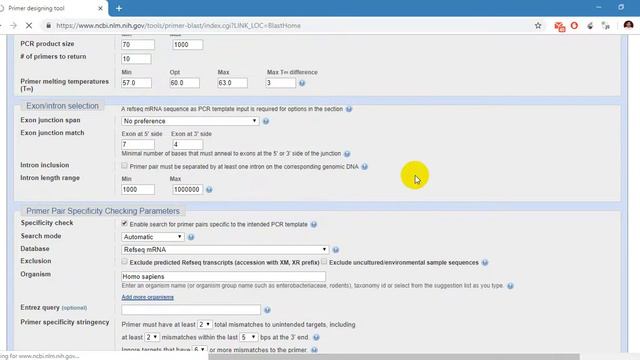The image size is (640, 360).
Task: Change total mismatches to unintended targets dropdown
Action: coord(204,324)
